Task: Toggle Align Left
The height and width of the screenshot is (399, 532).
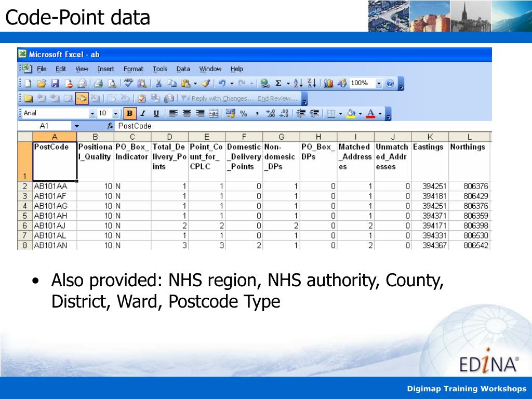Action: pyautogui.click(x=174, y=113)
